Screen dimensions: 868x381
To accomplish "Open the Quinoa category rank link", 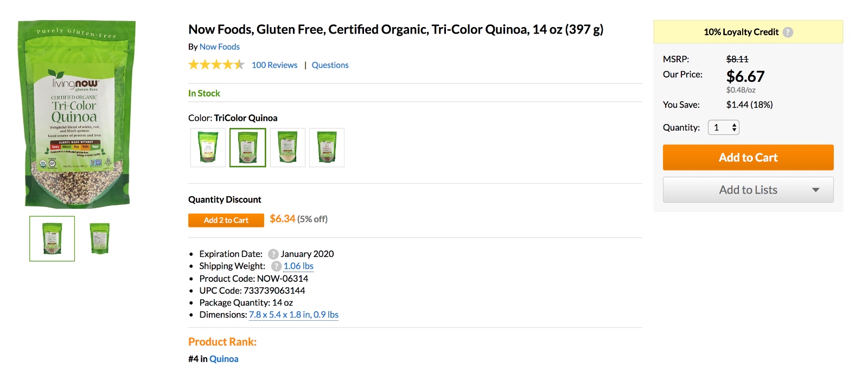I will click(x=224, y=359).
